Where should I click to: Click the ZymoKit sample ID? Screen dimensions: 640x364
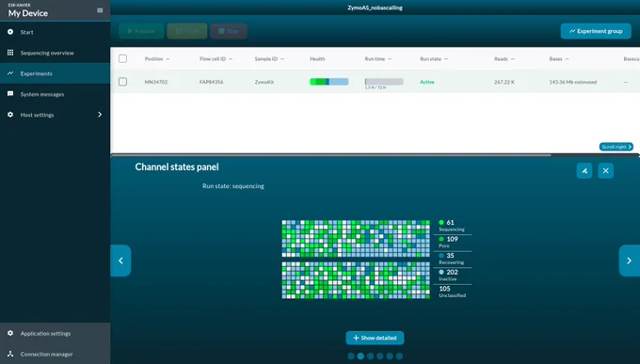pyautogui.click(x=264, y=82)
